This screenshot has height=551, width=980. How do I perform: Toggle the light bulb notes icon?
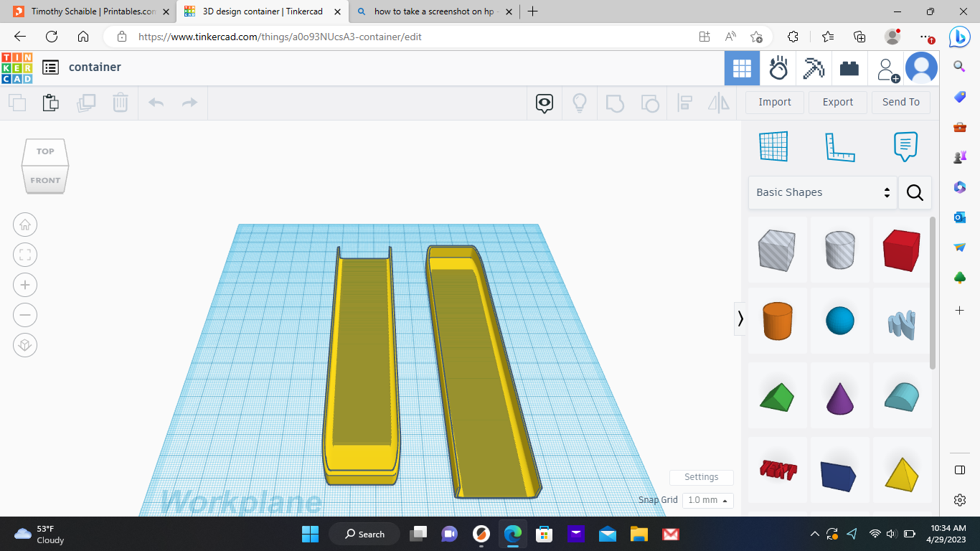[580, 103]
